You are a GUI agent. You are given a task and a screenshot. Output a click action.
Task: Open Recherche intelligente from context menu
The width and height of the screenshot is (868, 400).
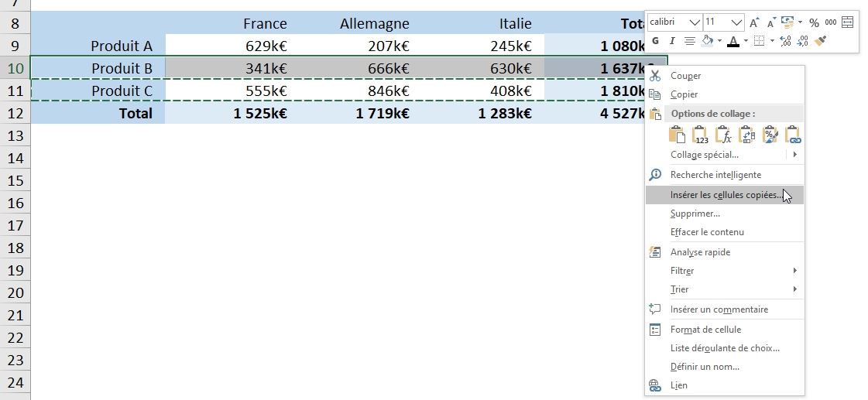725,175
